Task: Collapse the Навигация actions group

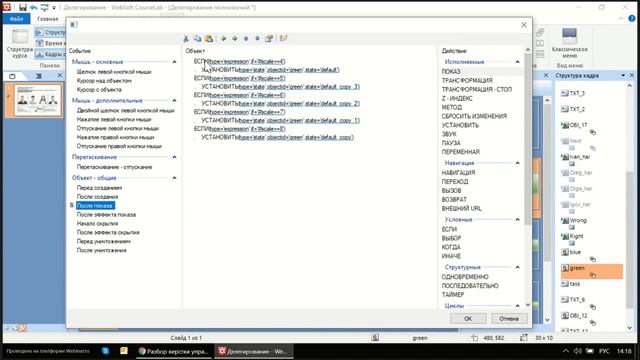Action: click(x=518, y=163)
